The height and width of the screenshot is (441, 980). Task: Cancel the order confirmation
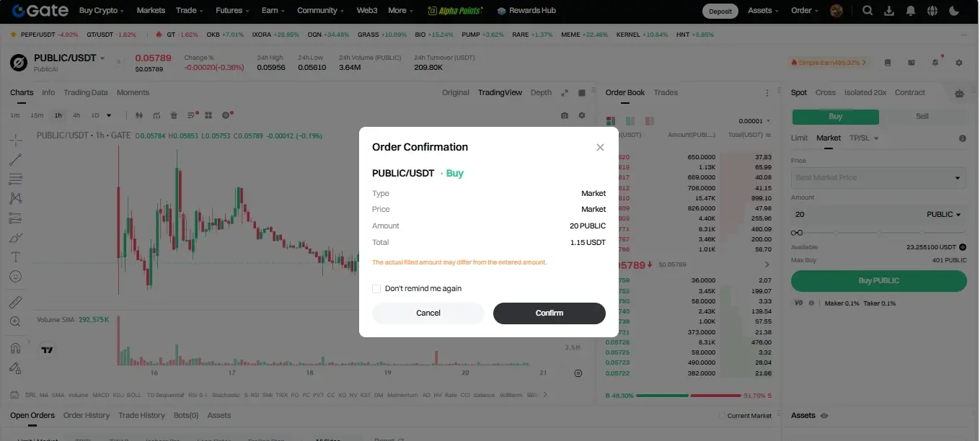click(428, 313)
